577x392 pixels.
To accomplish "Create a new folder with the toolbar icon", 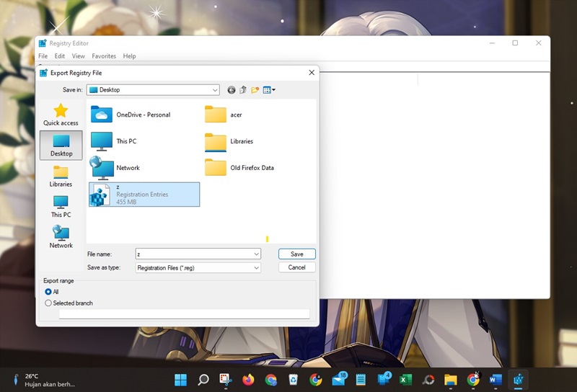I will click(x=255, y=90).
